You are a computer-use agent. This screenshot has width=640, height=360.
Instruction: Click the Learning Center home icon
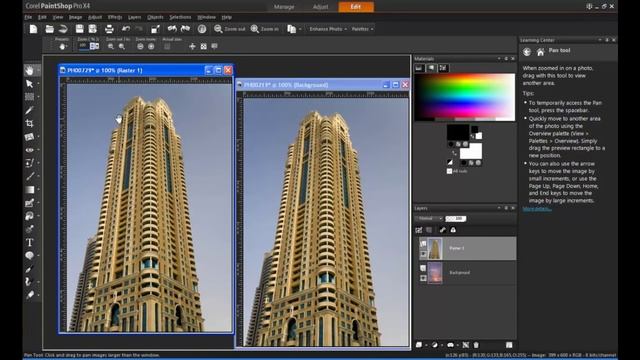540,52
